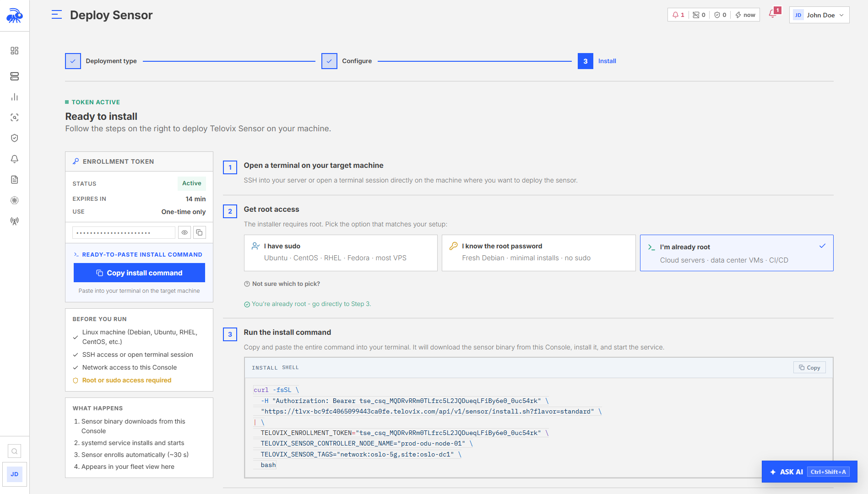The width and height of the screenshot is (868, 494).
Task: Open the bell alerts icon in sidebar
Action: tap(15, 159)
